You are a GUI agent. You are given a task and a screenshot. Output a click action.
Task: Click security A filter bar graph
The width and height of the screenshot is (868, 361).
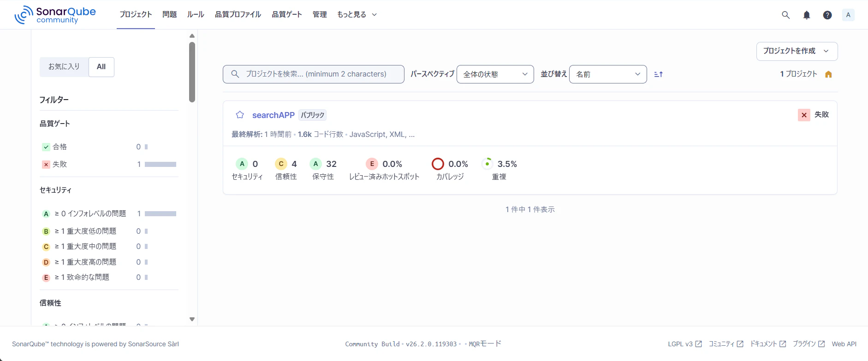pyautogui.click(x=161, y=213)
